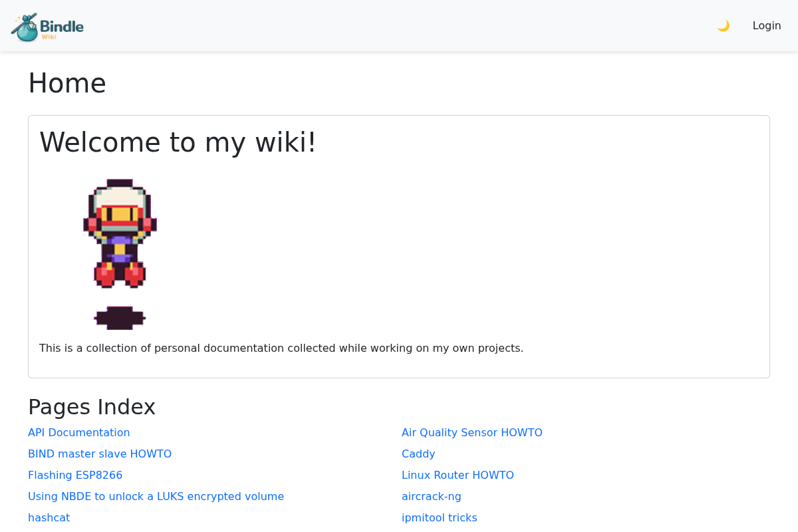Image resolution: width=798 pixels, height=532 pixels.
Task: Click the Welcome to my wiki heading
Action: click(x=178, y=142)
